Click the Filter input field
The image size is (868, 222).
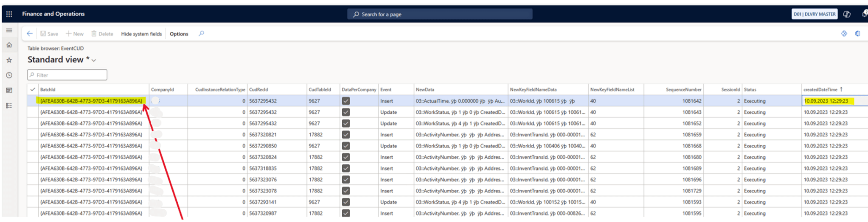click(x=67, y=75)
